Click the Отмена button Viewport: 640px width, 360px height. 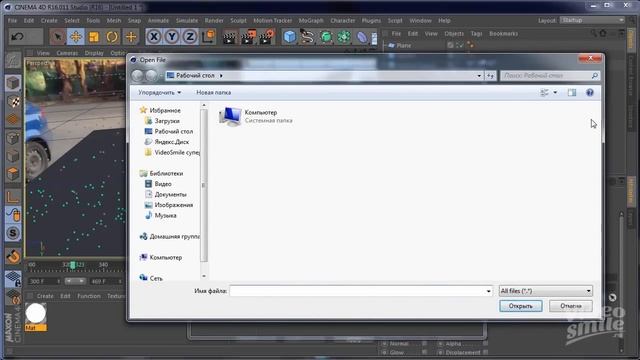571,306
